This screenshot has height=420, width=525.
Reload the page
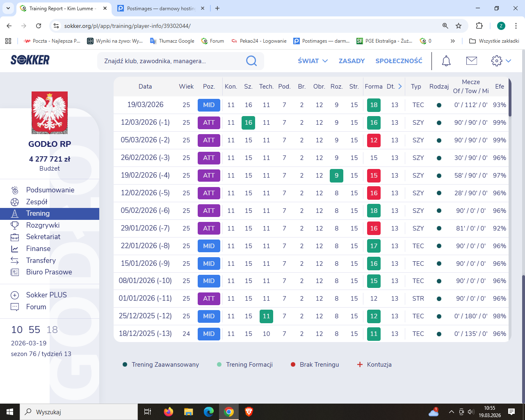coord(39,26)
